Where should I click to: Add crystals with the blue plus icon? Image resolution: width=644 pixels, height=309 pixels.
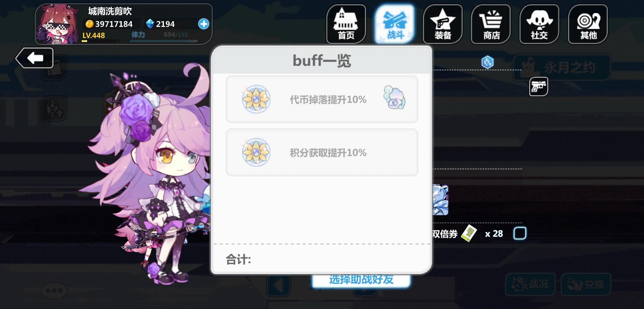pos(204,24)
